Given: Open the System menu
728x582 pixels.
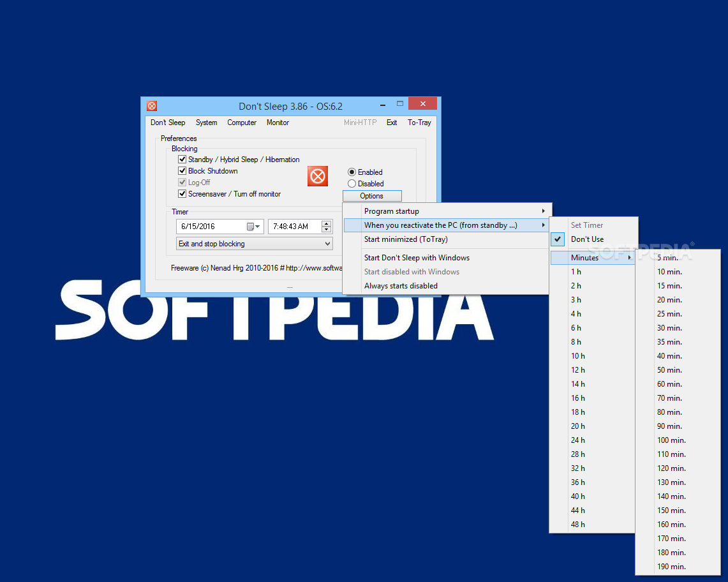Looking at the screenshot, I should pyautogui.click(x=207, y=123).
